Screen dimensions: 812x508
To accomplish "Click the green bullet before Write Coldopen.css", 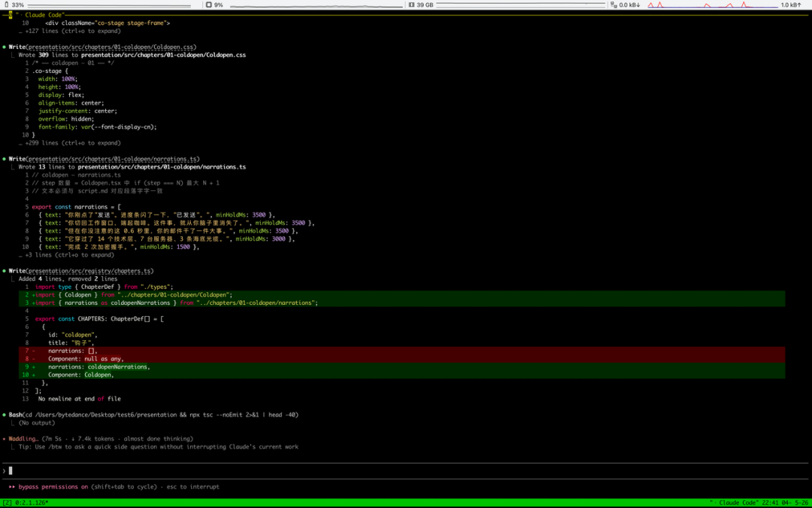I will pyautogui.click(x=5, y=47).
